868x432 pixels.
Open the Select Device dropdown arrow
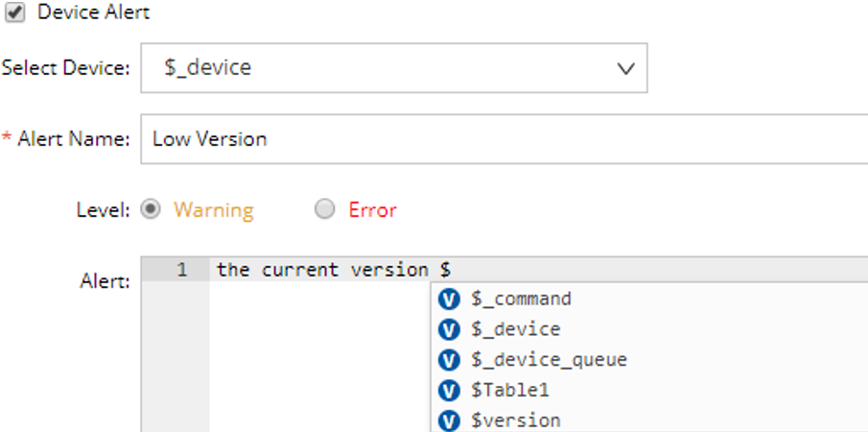coord(625,68)
